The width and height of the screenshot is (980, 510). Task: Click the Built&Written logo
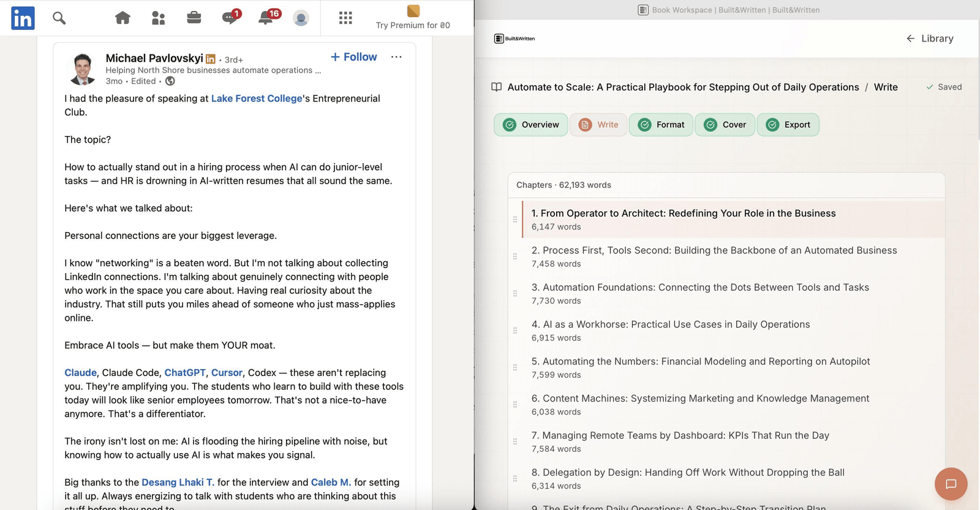[514, 39]
